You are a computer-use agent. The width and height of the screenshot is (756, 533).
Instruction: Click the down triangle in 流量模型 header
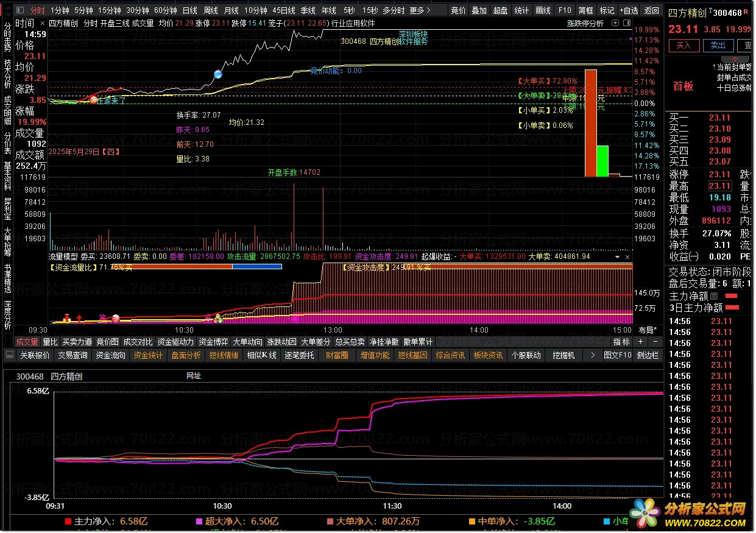616,257
